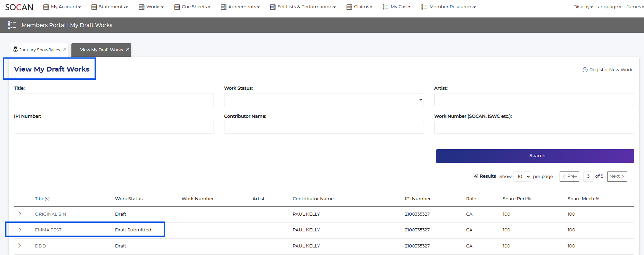Expand the DDD row details
Image resolution: width=644 pixels, height=255 pixels.
tap(20, 246)
